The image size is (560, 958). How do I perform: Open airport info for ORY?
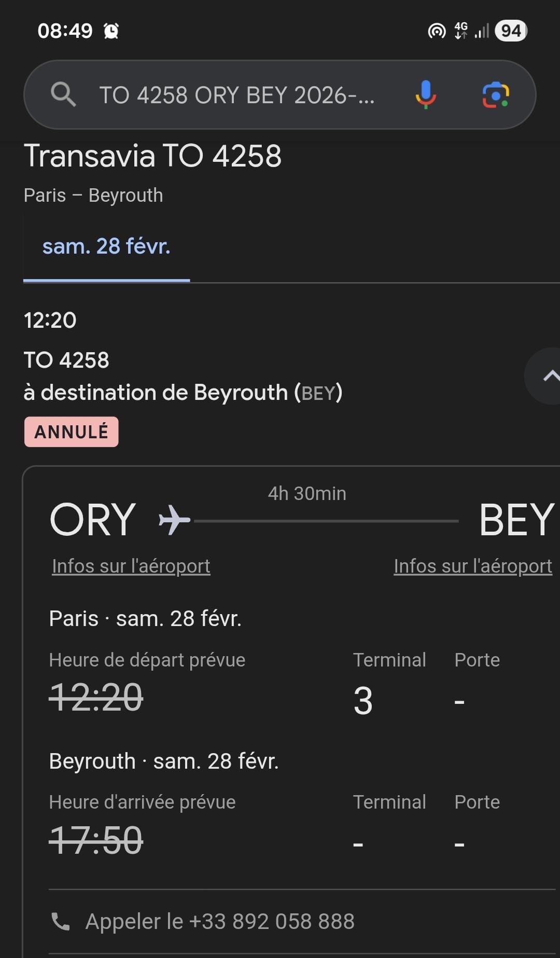coord(131,566)
